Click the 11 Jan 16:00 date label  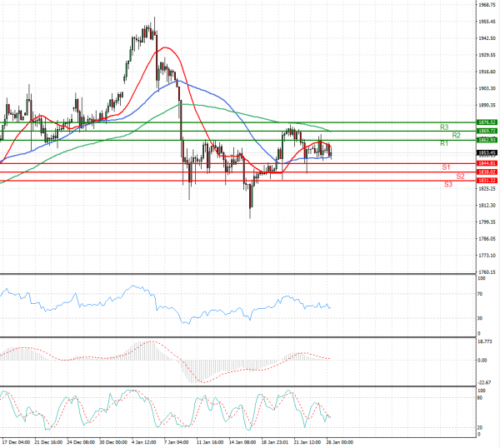point(210,442)
